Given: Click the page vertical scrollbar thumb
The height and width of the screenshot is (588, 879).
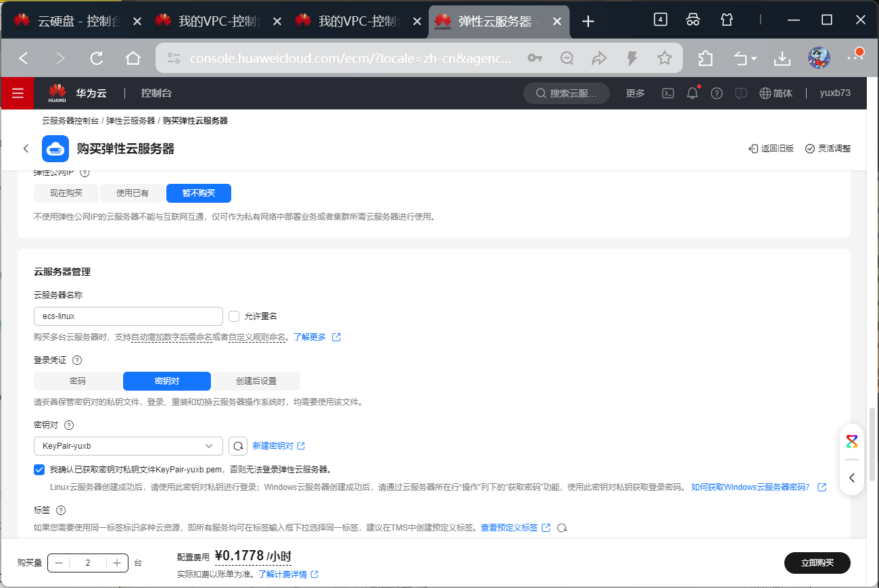Looking at the screenshot, I should [874, 443].
